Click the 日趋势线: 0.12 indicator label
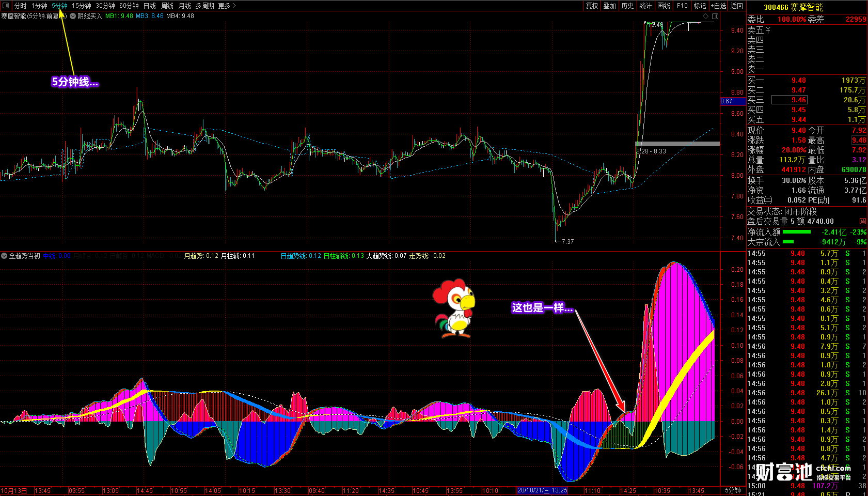Viewport: 868px width, 496px height. [x=301, y=256]
